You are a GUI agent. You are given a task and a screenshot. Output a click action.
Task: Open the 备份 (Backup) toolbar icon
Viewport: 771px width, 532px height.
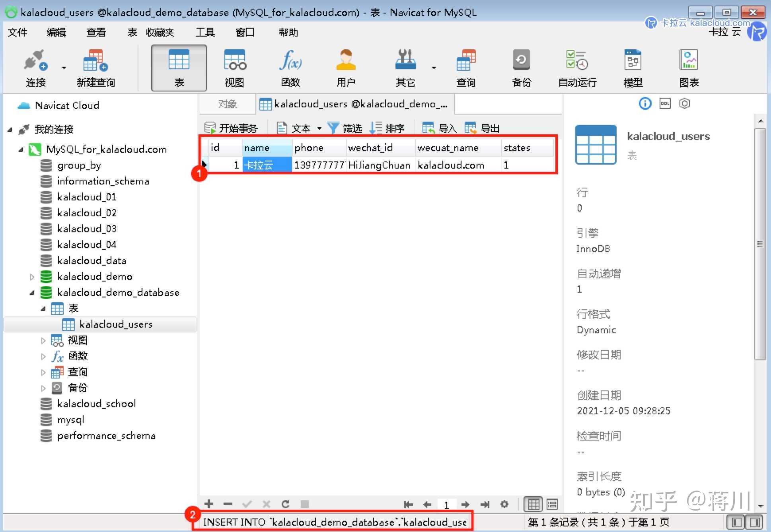click(521, 68)
